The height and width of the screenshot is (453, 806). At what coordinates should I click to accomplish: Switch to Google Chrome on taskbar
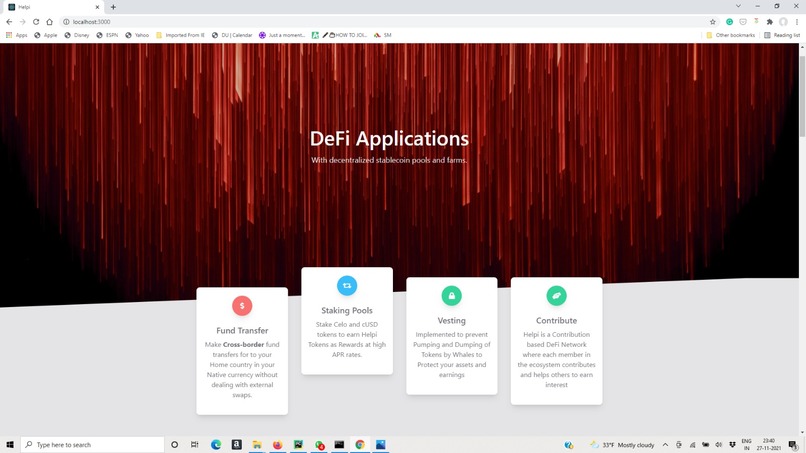(x=360, y=444)
